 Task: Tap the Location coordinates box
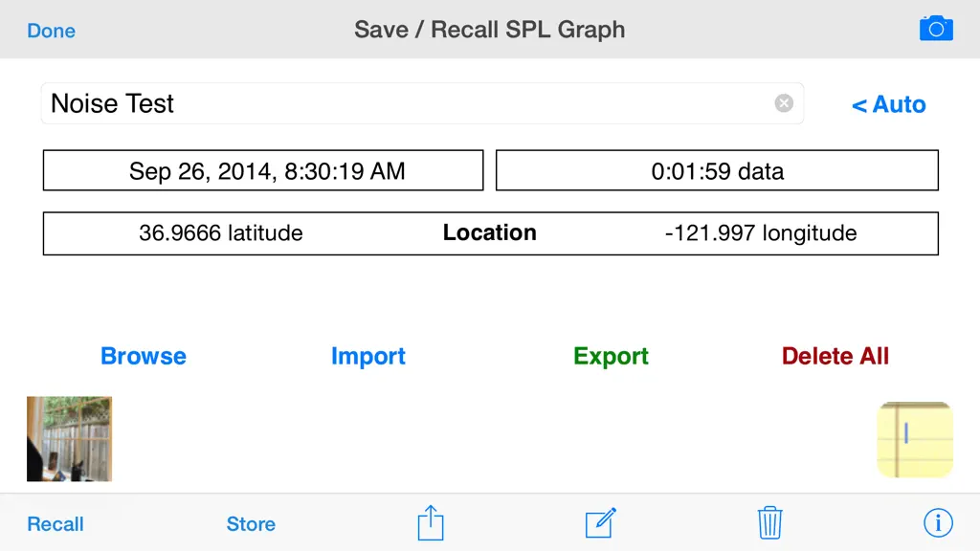click(x=491, y=233)
